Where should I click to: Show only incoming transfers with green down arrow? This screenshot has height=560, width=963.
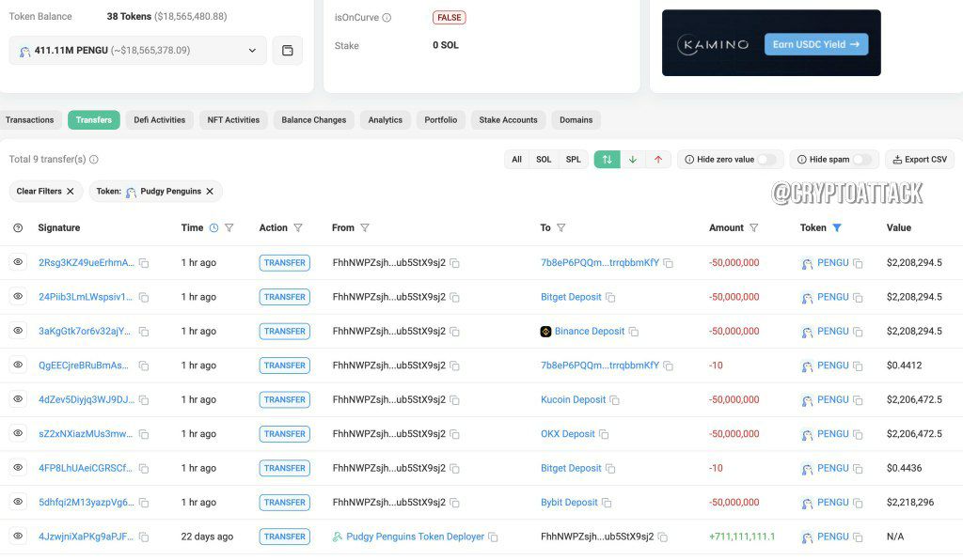coord(633,160)
